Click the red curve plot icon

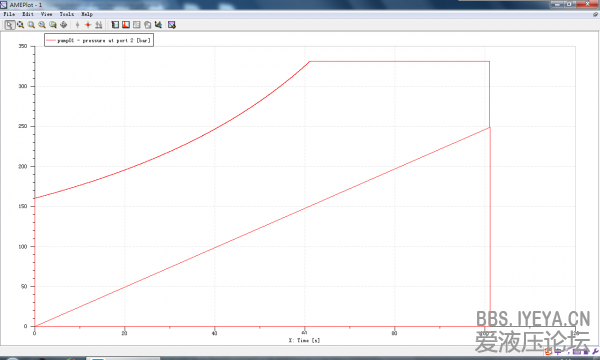pos(126,25)
